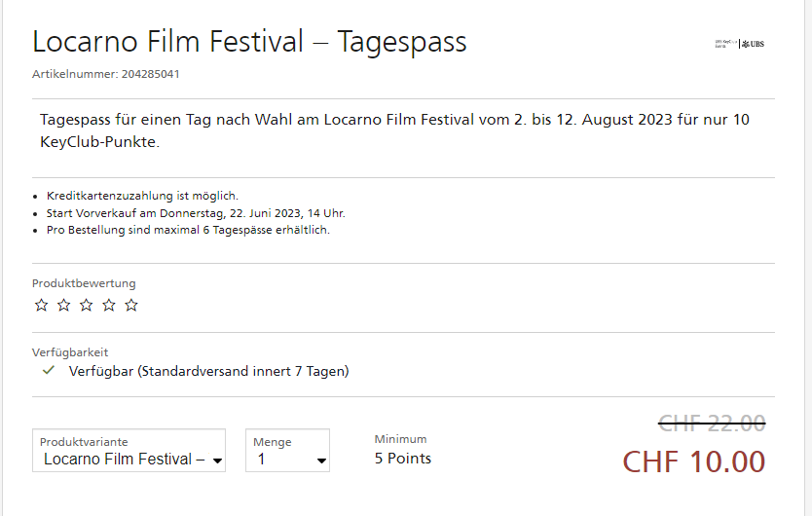The height and width of the screenshot is (516, 812).
Task: Click the first rating star
Action: [x=41, y=305]
